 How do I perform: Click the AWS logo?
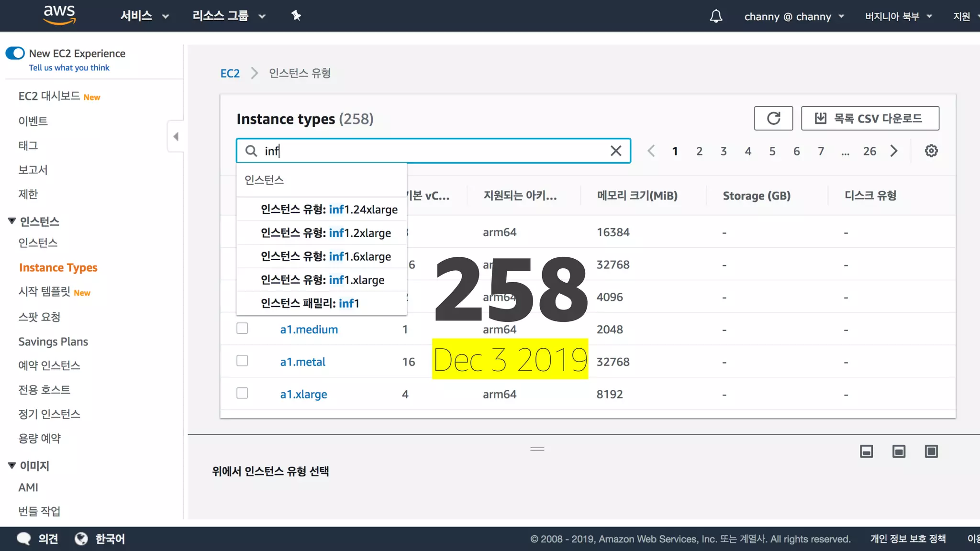[x=59, y=15]
